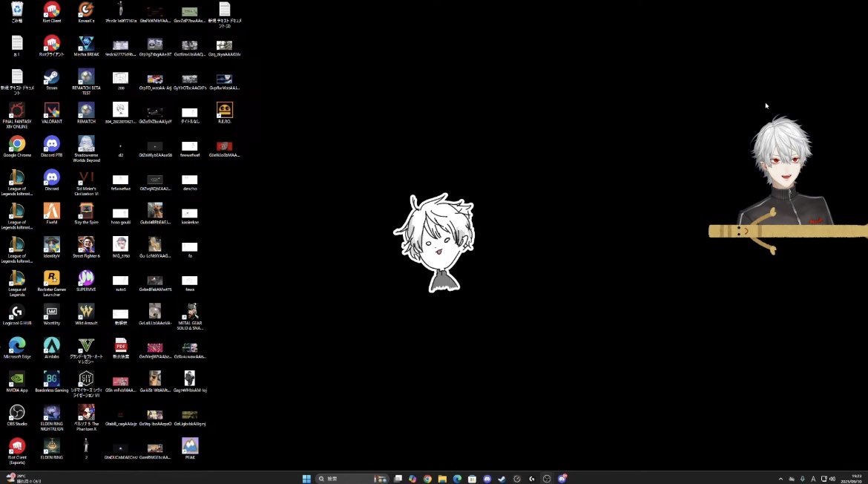Select the Wootility desktop icon
Image resolution: width=868 pixels, height=484 pixels.
[x=51, y=315]
